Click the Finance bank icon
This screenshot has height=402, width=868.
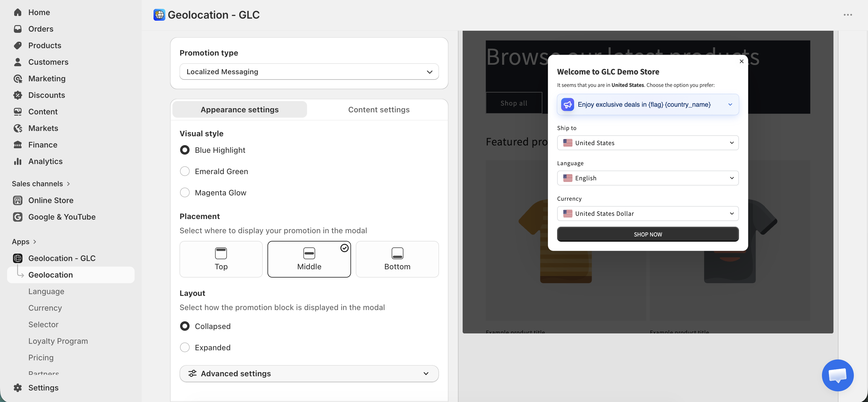pos(17,145)
